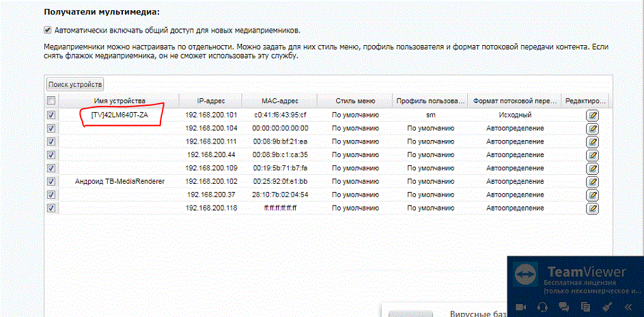Sort by IP-адрес column header
Viewport: 644px width, 317px height.
point(211,100)
